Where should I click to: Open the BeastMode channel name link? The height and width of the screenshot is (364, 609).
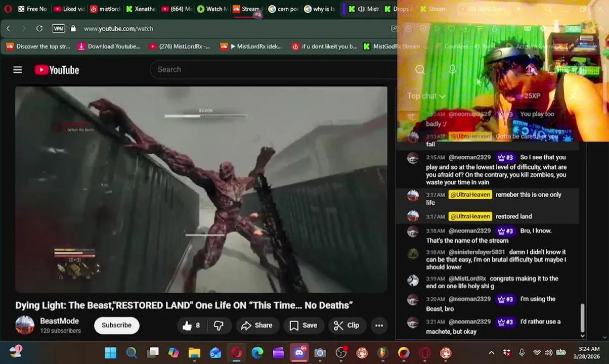60,321
